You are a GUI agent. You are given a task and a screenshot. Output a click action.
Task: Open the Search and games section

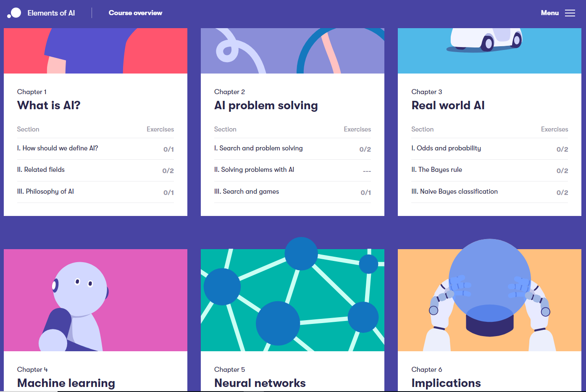(x=247, y=192)
